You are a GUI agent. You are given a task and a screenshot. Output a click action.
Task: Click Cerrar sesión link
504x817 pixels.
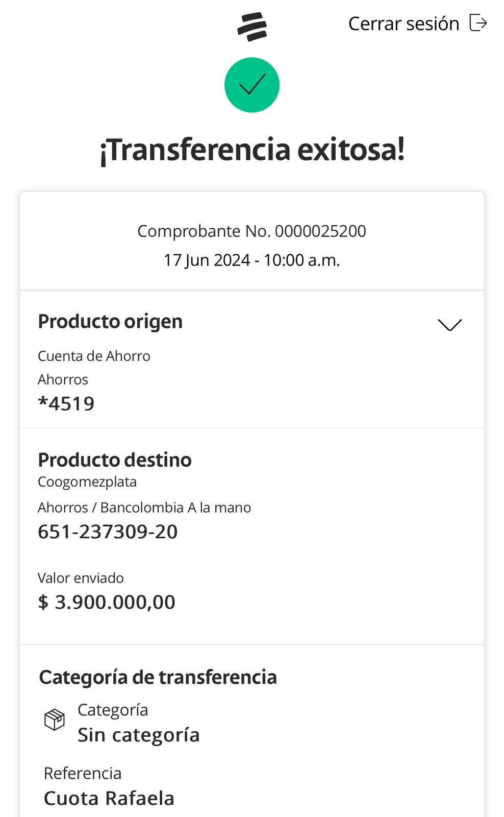(404, 23)
